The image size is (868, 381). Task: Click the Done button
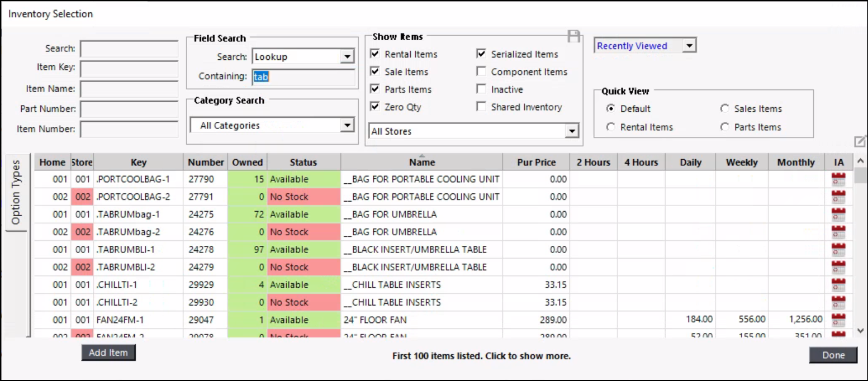coord(833,355)
